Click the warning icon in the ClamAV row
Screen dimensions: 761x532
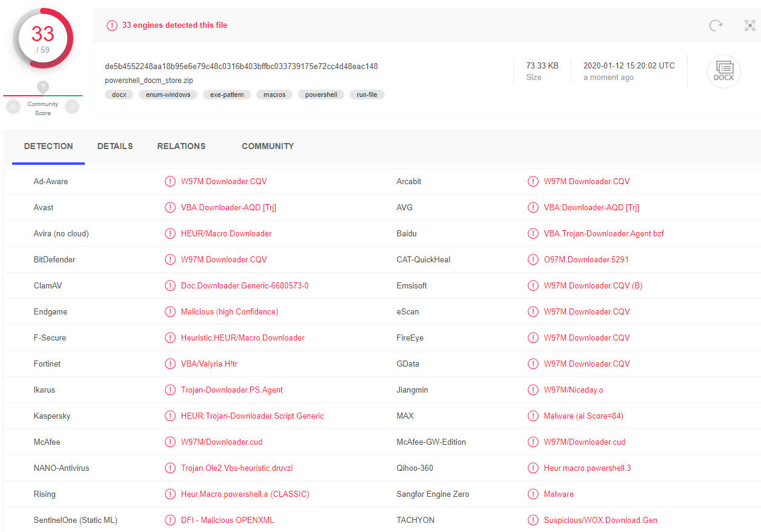pos(170,285)
